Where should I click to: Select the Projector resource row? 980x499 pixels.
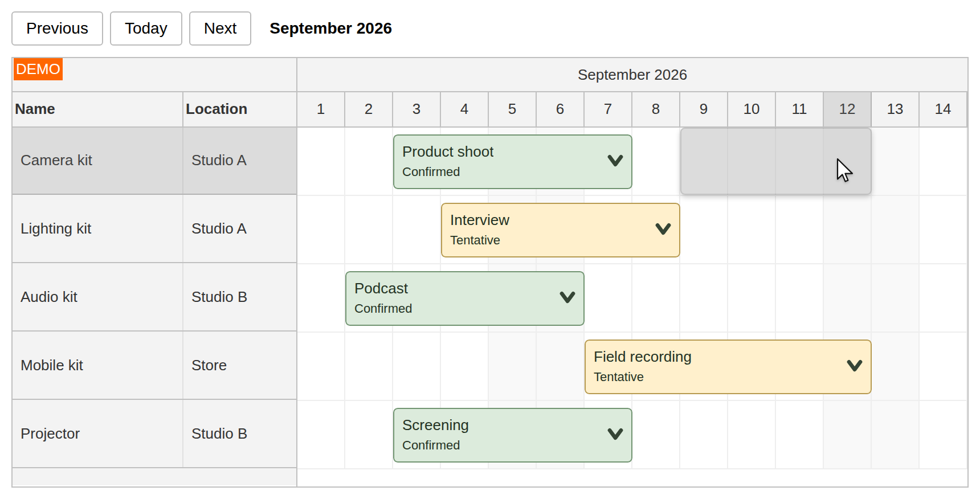(x=154, y=434)
